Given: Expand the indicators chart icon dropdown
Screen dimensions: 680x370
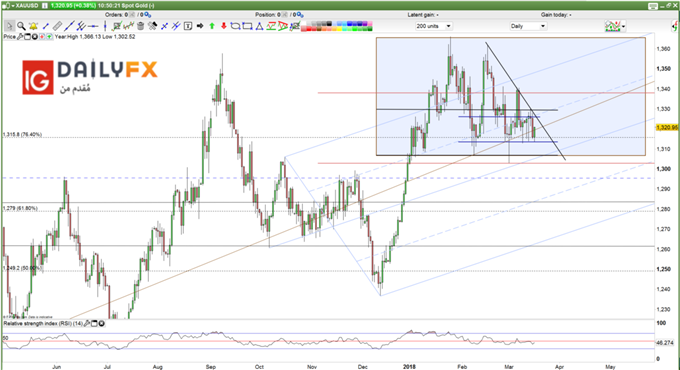Looking at the screenshot, I should 624,26.
